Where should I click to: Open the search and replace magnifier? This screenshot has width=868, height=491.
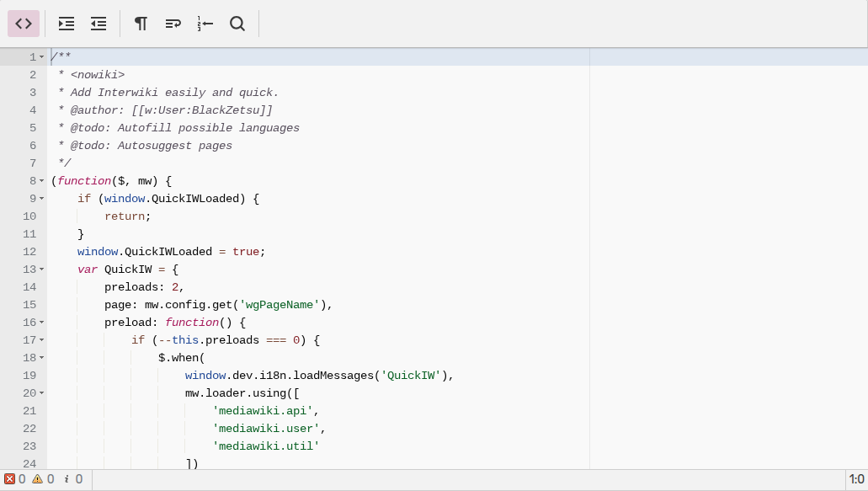237,24
